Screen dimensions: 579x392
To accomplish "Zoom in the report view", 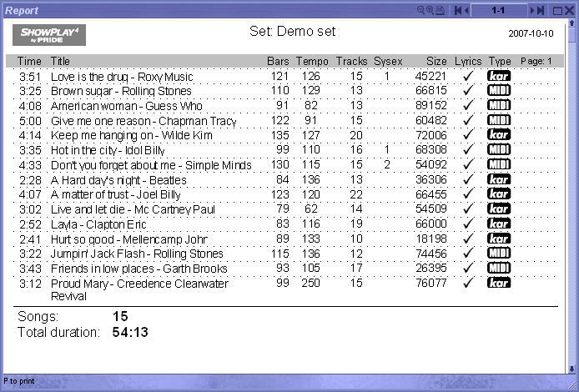I will point(430,10).
